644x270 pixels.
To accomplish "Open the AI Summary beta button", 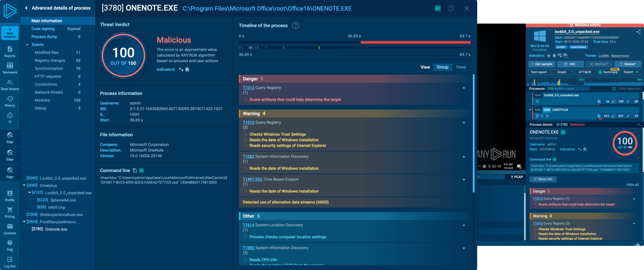I will (x=608, y=72).
